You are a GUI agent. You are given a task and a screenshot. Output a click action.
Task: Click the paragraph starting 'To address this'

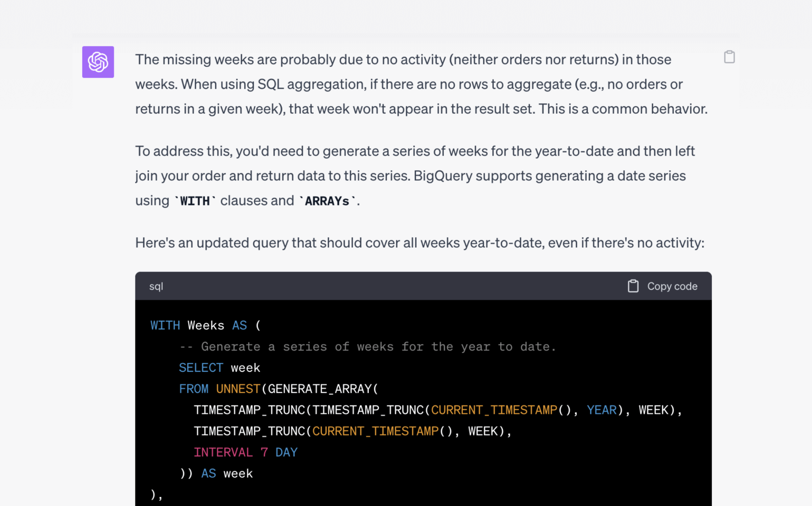(x=415, y=176)
